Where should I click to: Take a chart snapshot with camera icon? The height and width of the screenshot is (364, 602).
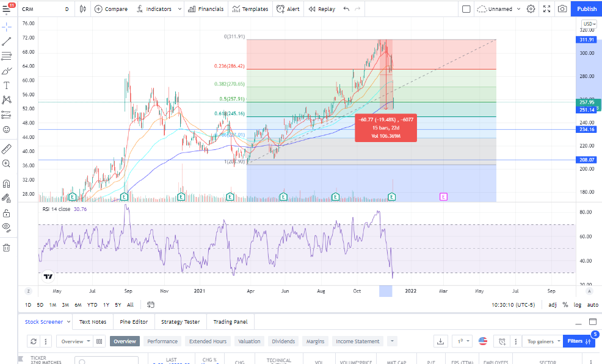tap(562, 9)
